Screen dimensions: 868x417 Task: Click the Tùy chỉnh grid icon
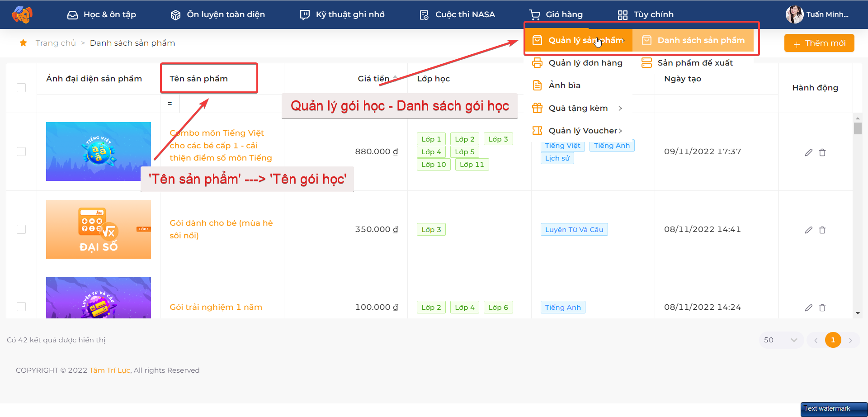click(x=623, y=15)
